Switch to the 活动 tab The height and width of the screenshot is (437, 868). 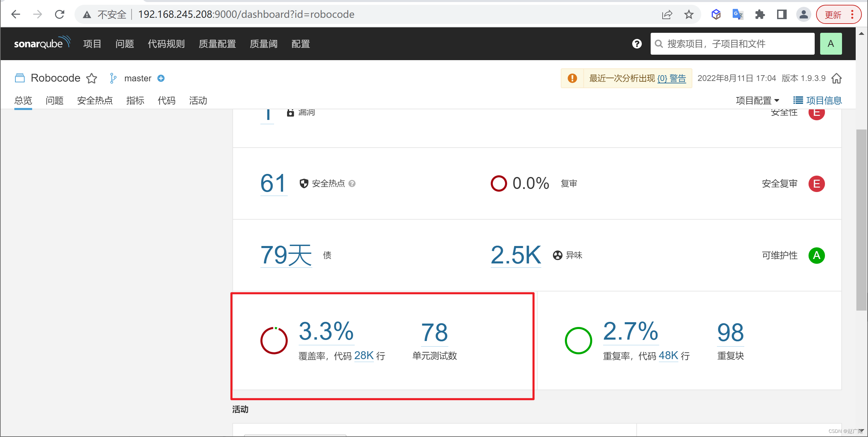coord(198,100)
